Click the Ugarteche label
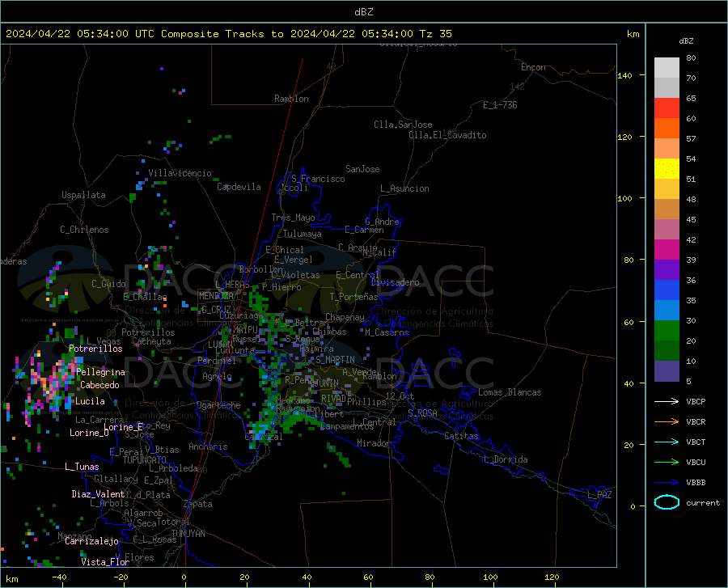Viewport: 728px width, 588px height. 218,405
